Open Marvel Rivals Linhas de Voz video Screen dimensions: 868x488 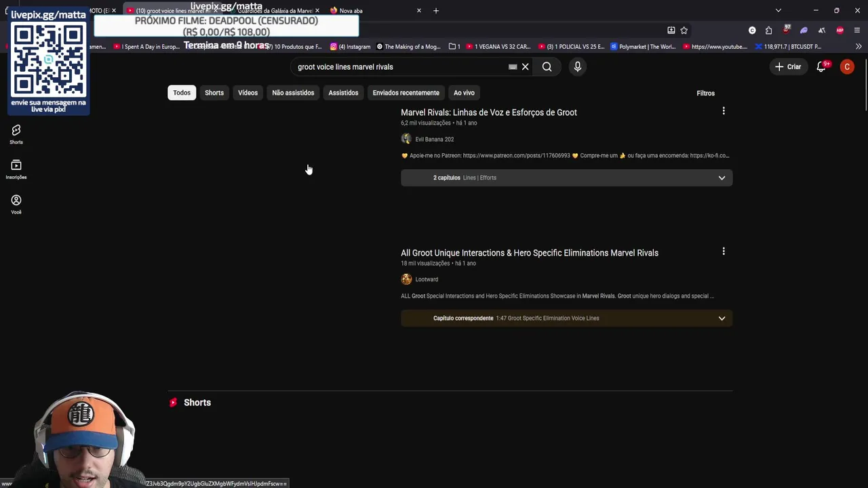click(x=489, y=113)
